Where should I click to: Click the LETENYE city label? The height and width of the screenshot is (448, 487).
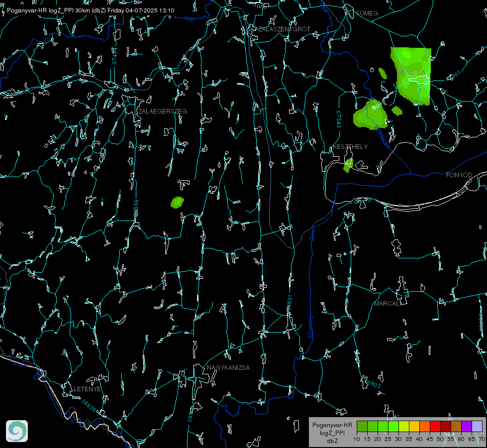click(87, 389)
